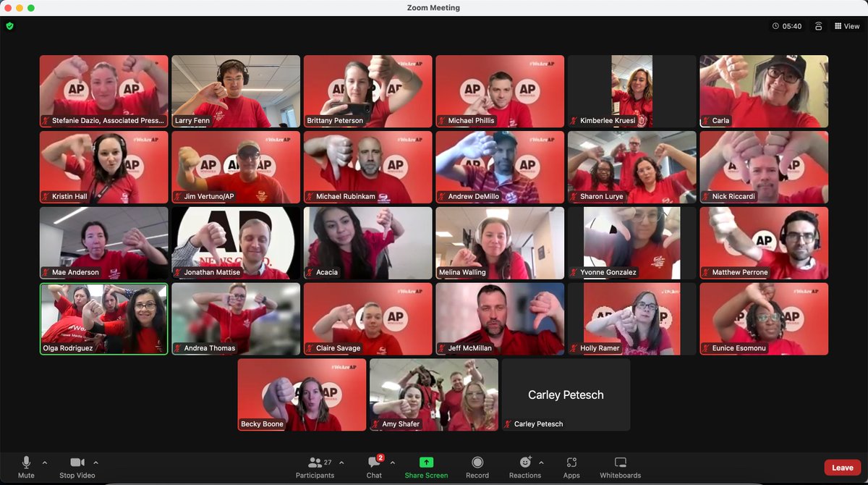Turn off your camera via Stop Video
The height and width of the screenshot is (485, 868).
point(77,467)
